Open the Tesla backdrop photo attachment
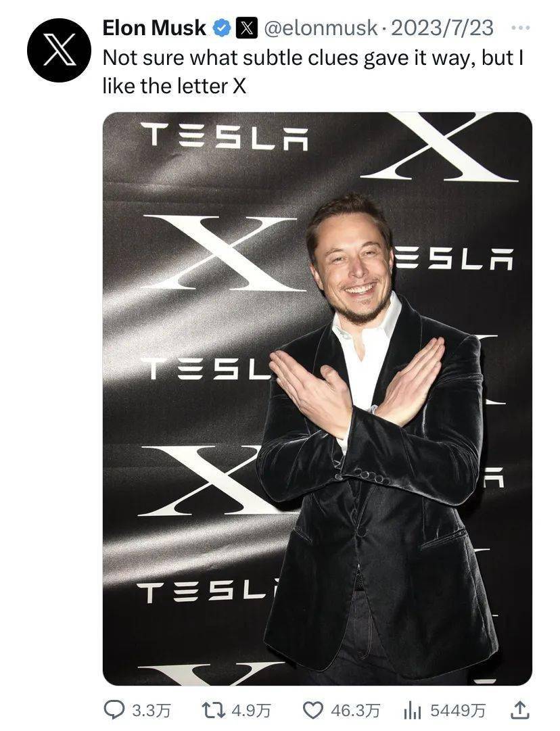This screenshot has height=731, width=560. [317, 398]
